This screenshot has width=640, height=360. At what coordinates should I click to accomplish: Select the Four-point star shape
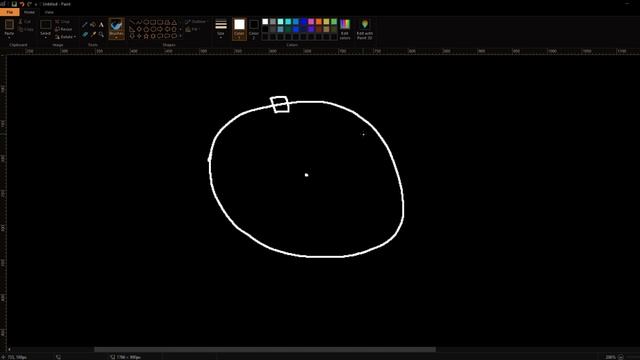pos(139,36)
